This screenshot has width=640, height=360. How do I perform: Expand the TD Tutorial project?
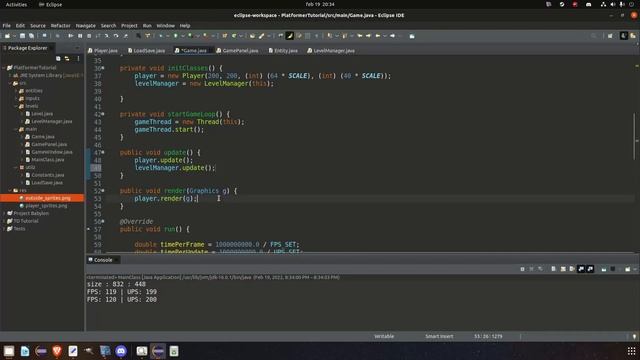pyautogui.click(x=4, y=221)
